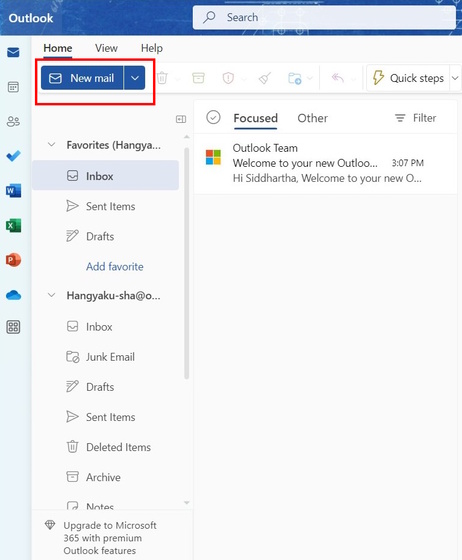Open the Welcome to your new Outlook email
462x560 pixels.
pos(325,164)
